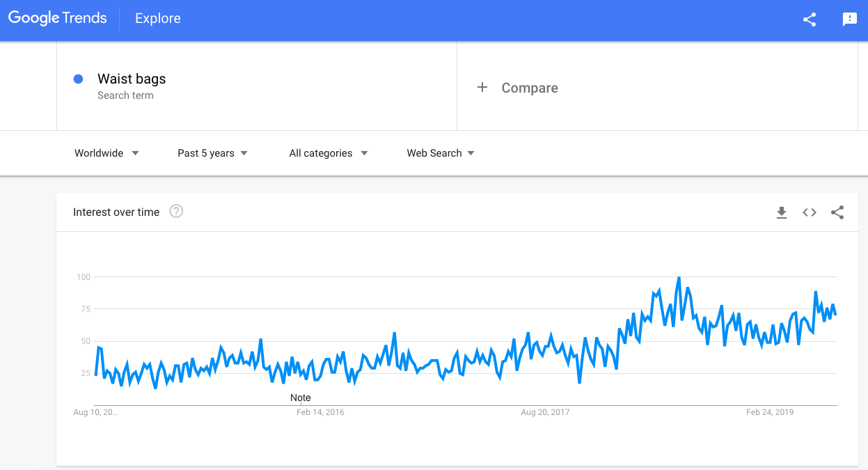Go to the Explore section in header

158,19
